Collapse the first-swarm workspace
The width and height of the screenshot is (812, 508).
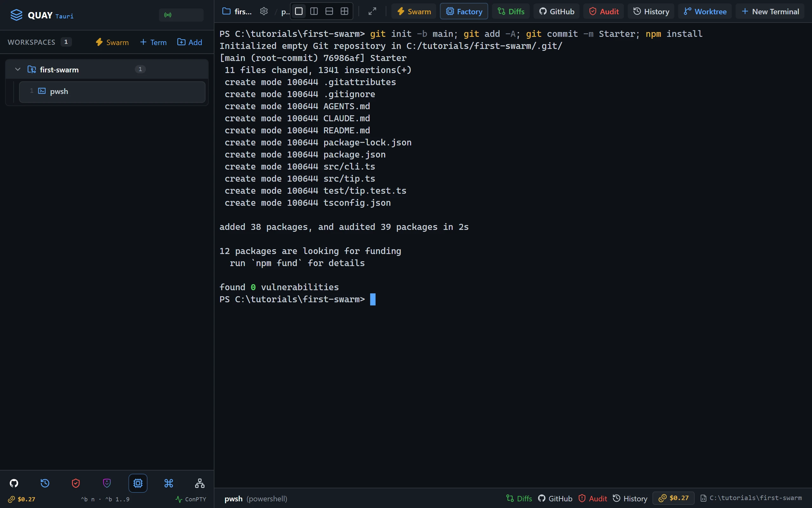(18, 69)
